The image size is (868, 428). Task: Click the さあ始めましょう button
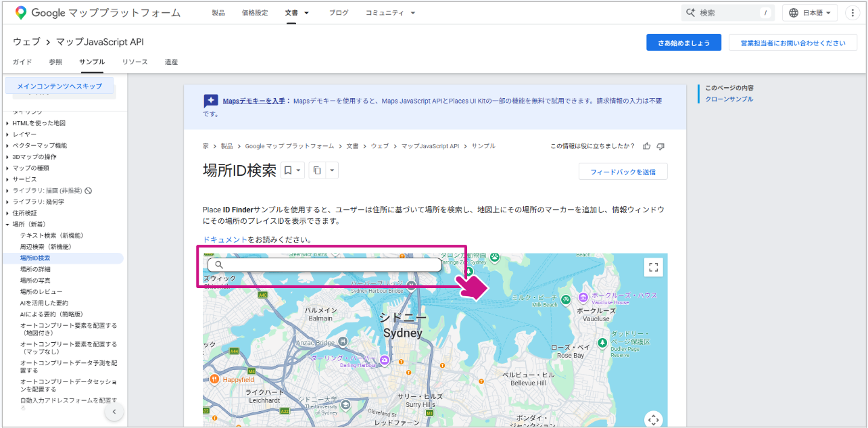pos(683,43)
